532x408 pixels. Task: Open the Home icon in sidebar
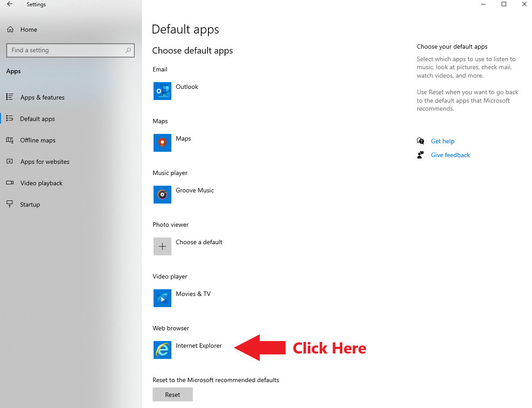click(x=10, y=29)
